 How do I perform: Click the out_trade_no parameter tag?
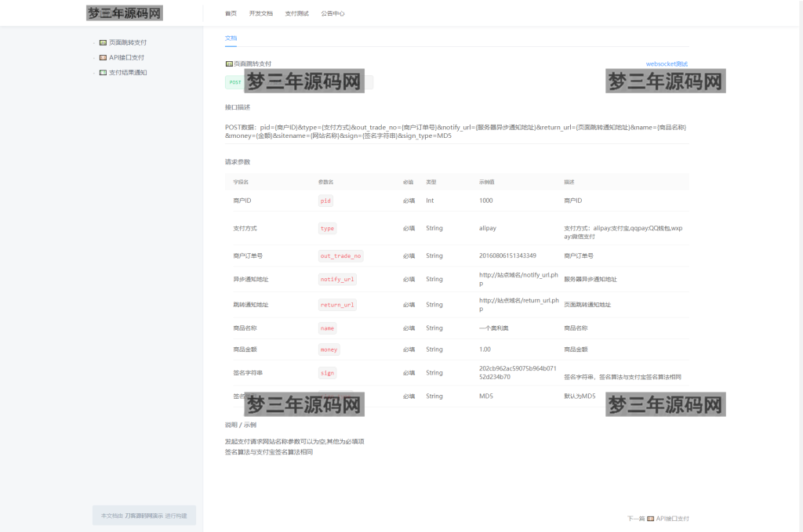point(340,255)
